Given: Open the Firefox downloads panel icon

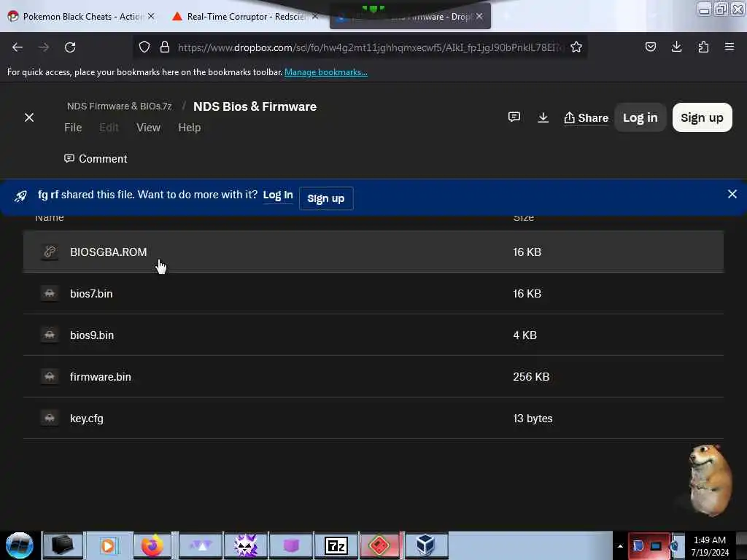Looking at the screenshot, I should [x=676, y=47].
